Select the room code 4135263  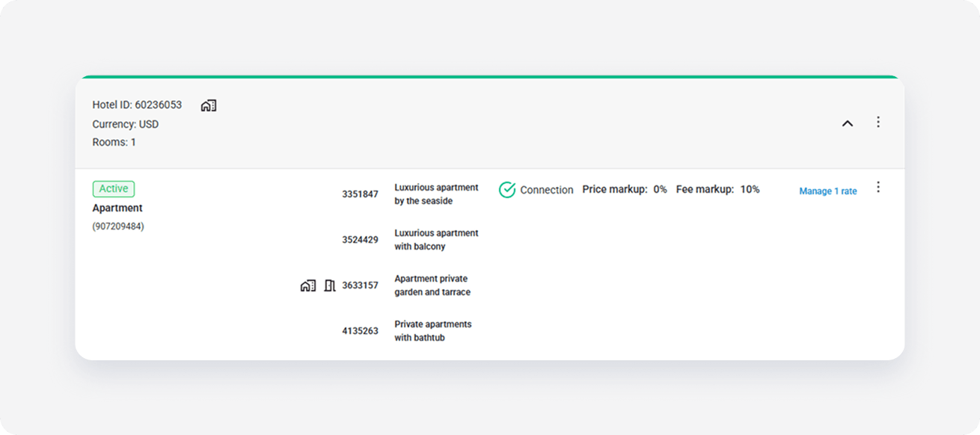pyautogui.click(x=361, y=331)
